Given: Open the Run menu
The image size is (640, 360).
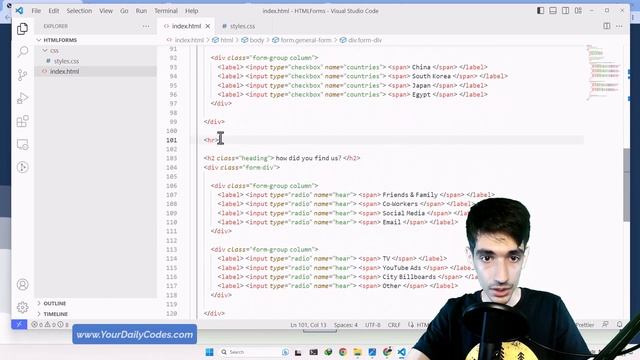Looking at the screenshot, I should pos(141,11).
